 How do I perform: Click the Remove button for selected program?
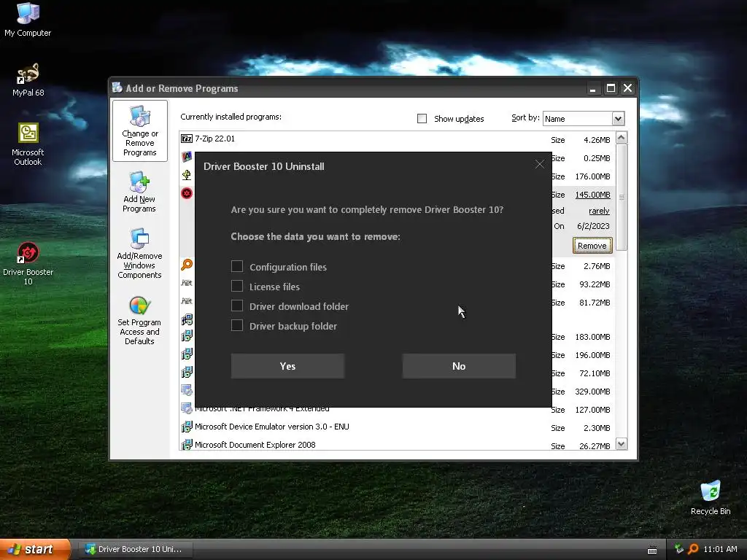(x=592, y=246)
